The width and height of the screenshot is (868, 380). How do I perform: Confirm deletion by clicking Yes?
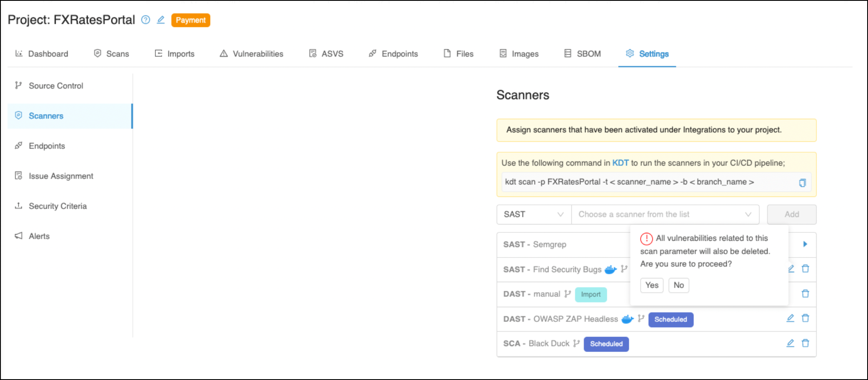click(x=652, y=285)
